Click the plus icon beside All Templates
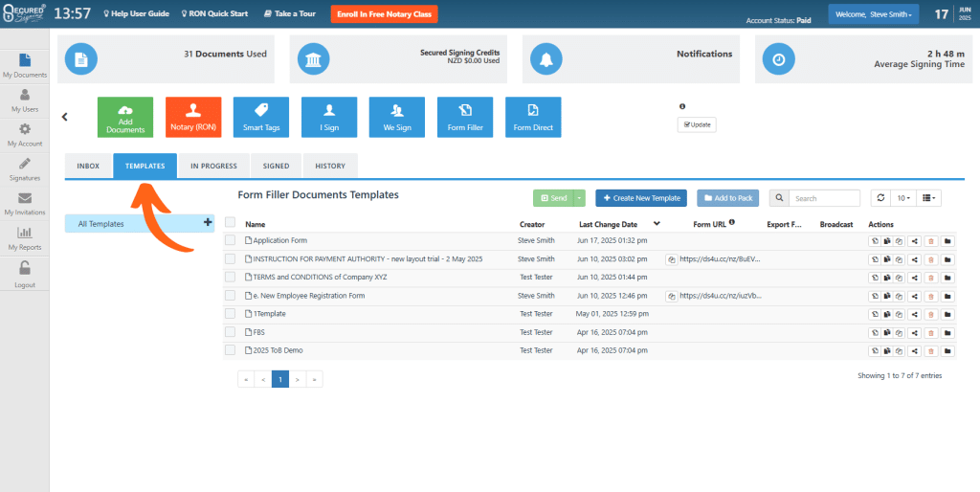Screen dimensions: 980x492 tap(208, 222)
